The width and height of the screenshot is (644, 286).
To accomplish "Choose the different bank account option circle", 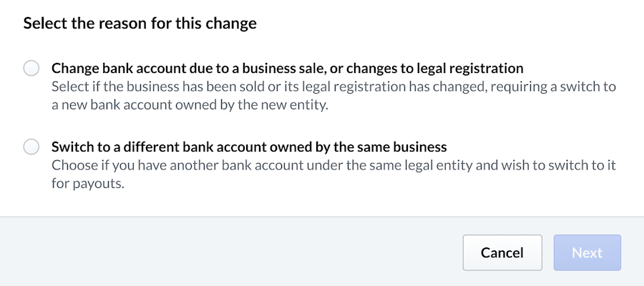I will pyautogui.click(x=31, y=147).
